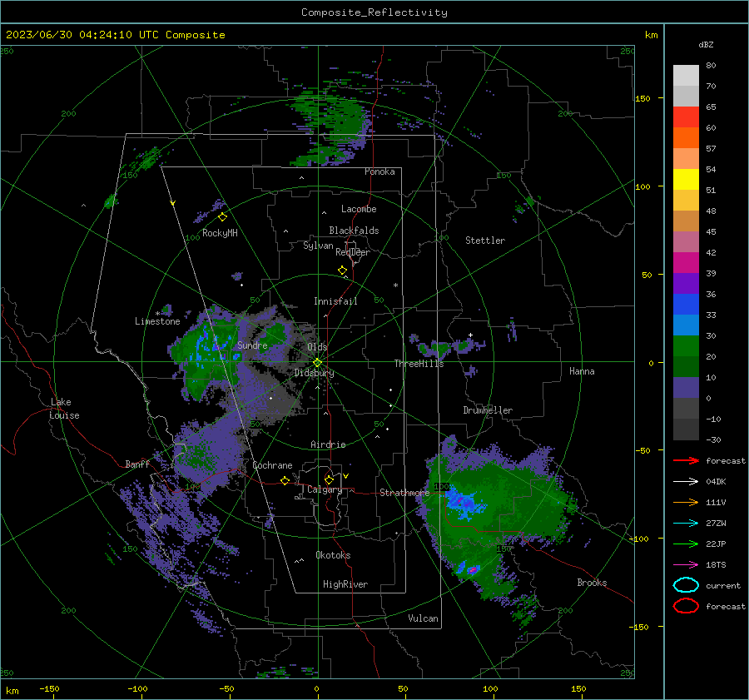Click the Calgary label
Screen dimensions: 749x700
(x=325, y=489)
